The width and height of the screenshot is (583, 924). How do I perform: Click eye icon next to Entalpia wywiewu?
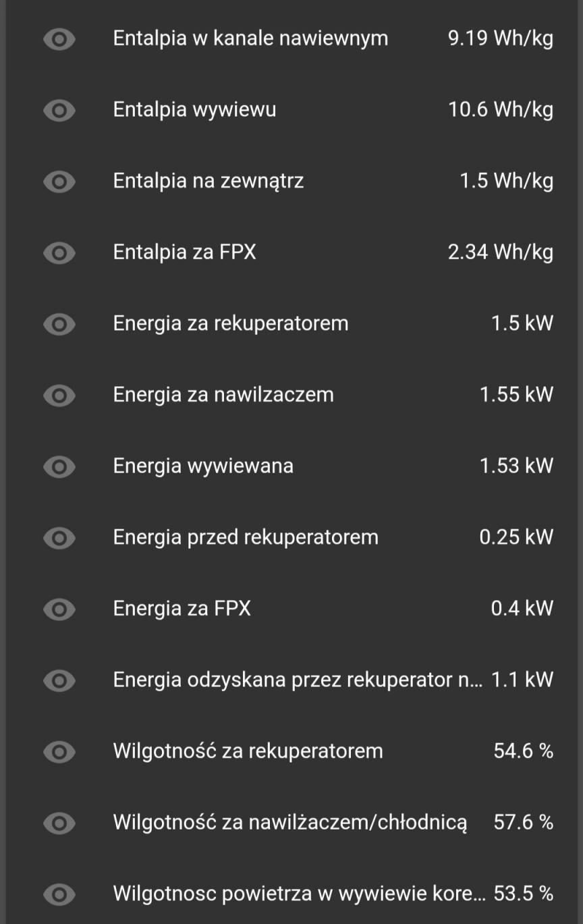[x=59, y=110]
